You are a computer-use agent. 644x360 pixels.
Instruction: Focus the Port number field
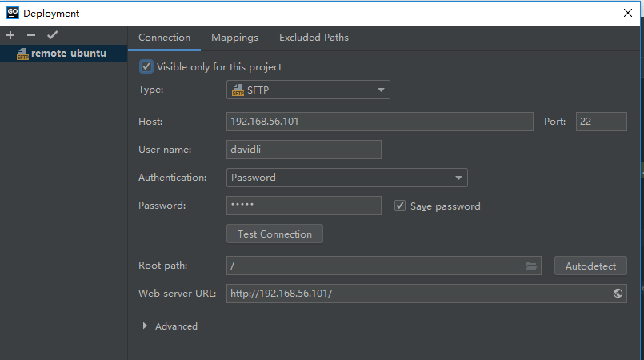click(601, 122)
